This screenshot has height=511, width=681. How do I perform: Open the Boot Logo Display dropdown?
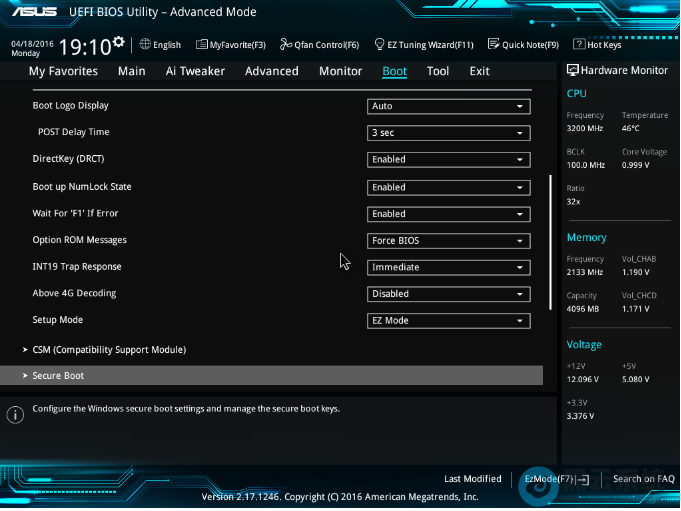coord(448,106)
